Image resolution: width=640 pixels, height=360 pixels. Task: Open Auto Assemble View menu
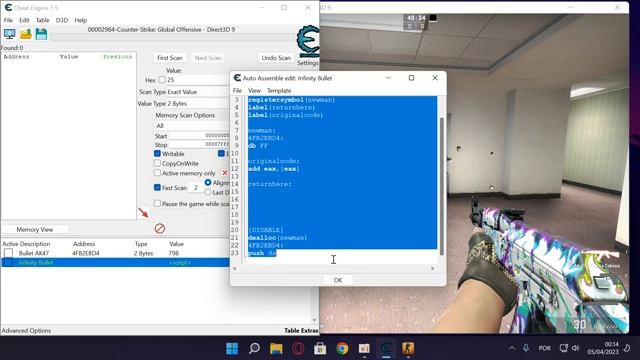pyautogui.click(x=254, y=91)
